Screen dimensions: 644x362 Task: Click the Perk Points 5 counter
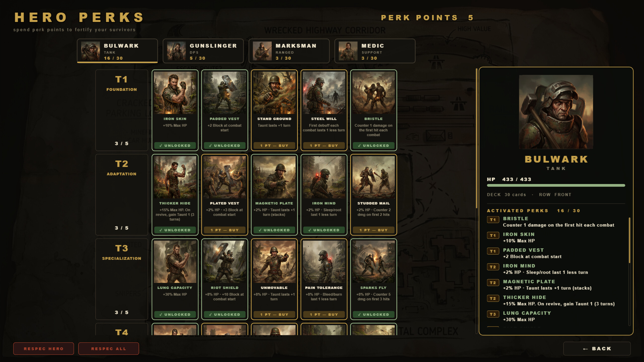point(427,18)
